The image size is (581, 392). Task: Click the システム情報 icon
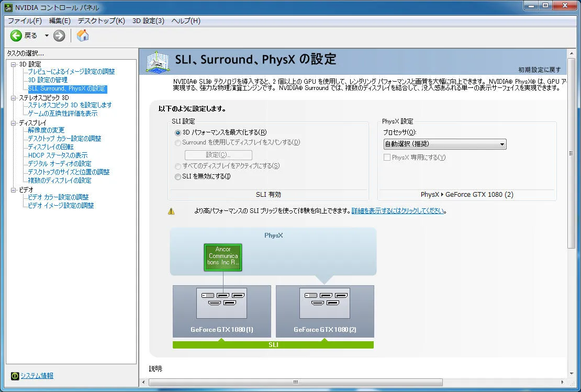(15, 376)
